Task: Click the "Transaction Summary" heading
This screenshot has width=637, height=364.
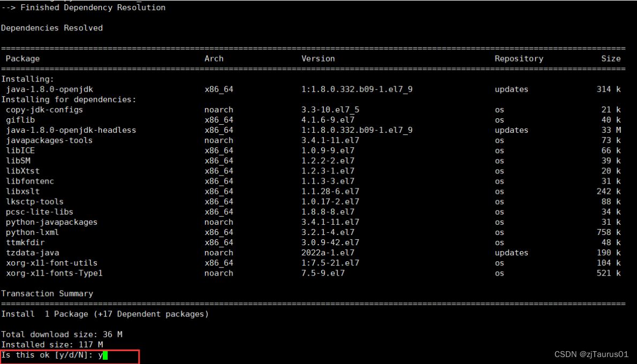Action: (x=47, y=293)
